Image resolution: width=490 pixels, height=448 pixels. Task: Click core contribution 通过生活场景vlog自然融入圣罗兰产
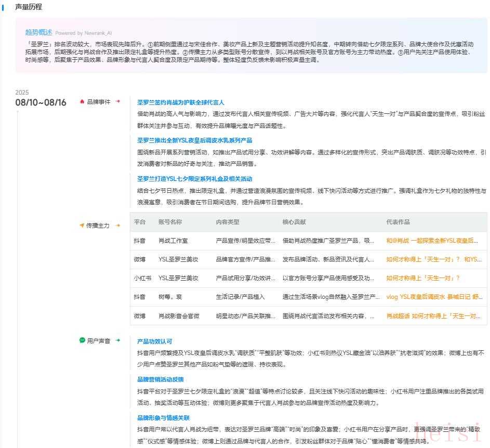coord(331,297)
